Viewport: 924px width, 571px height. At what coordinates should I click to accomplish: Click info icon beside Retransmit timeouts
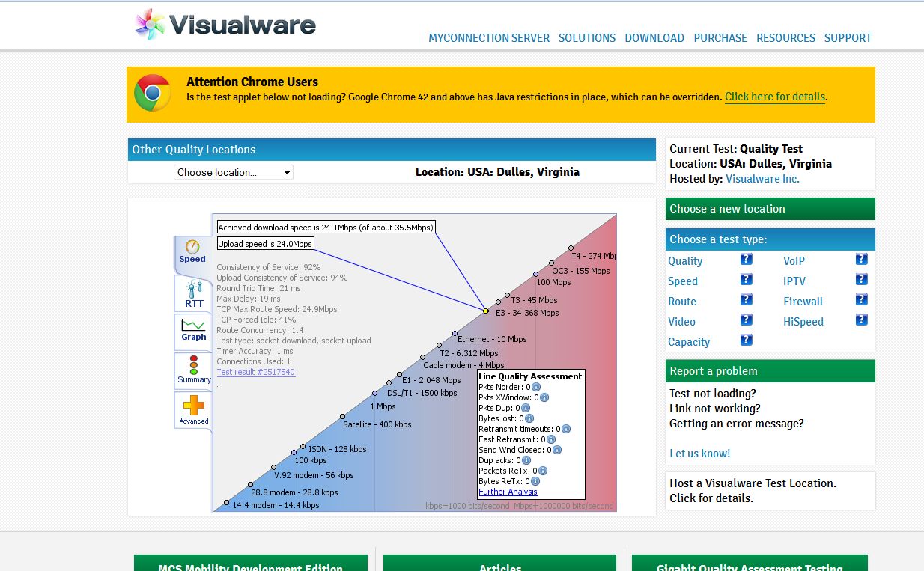point(566,429)
